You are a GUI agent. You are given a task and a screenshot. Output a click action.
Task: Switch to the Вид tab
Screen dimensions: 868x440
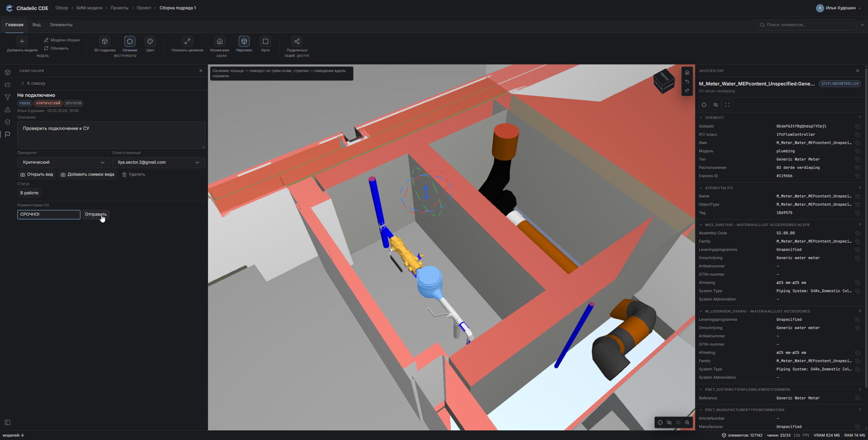click(x=37, y=25)
